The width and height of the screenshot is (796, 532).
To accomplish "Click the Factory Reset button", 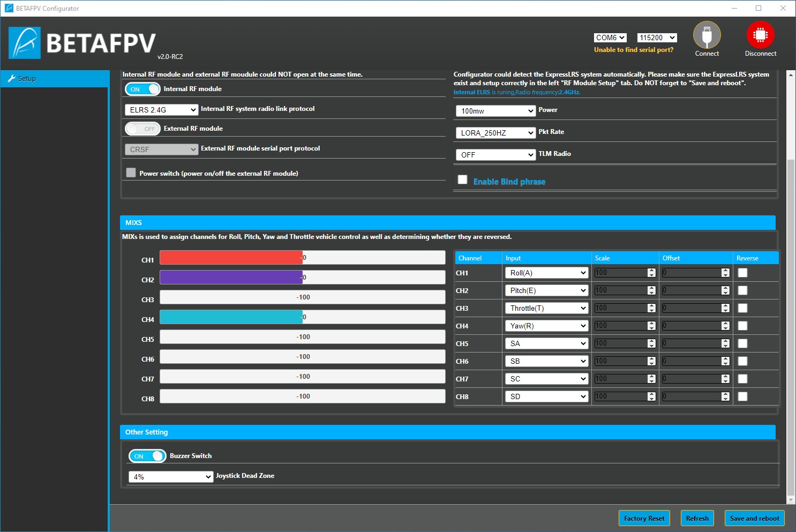I will point(644,519).
